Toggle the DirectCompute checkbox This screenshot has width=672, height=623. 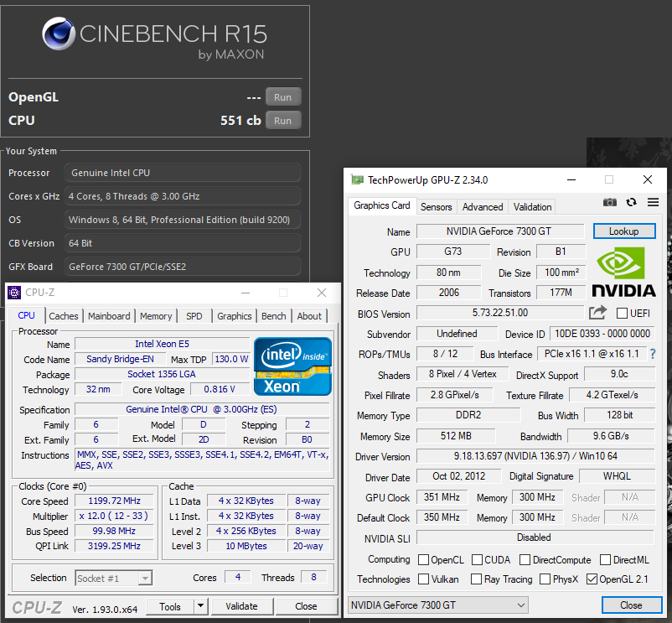[x=525, y=559]
